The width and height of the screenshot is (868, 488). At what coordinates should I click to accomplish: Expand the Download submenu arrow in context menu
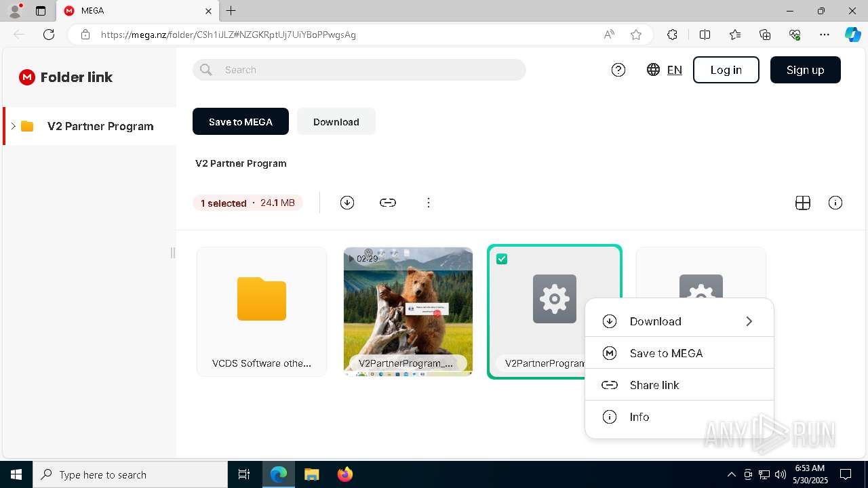pos(749,321)
